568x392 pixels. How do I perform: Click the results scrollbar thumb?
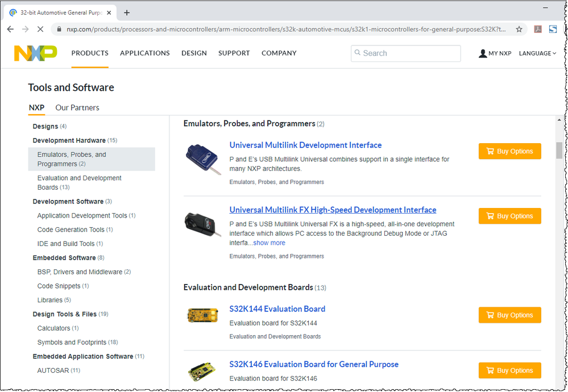(x=559, y=150)
